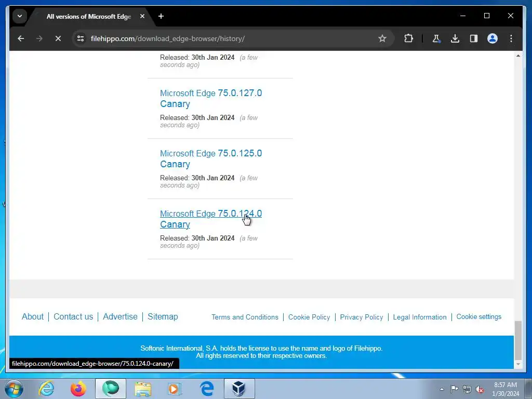Go back to previous page
The width and height of the screenshot is (532, 399).
21,38
